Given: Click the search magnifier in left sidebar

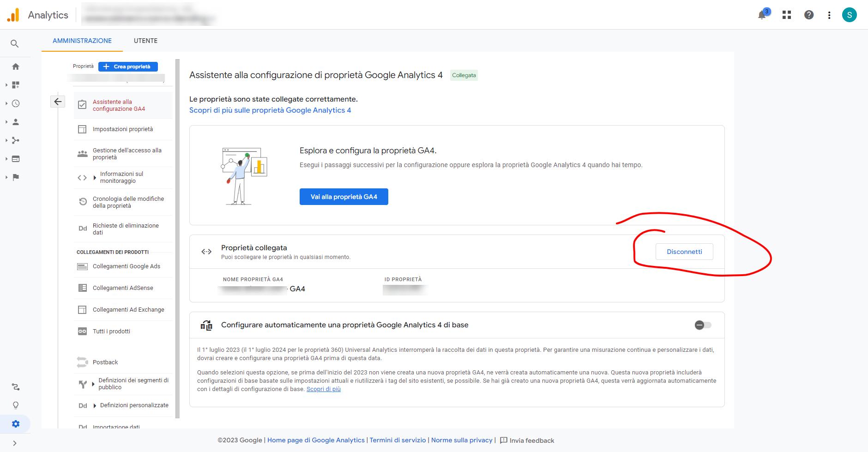Looking at the screenshot, I should 15,44.
